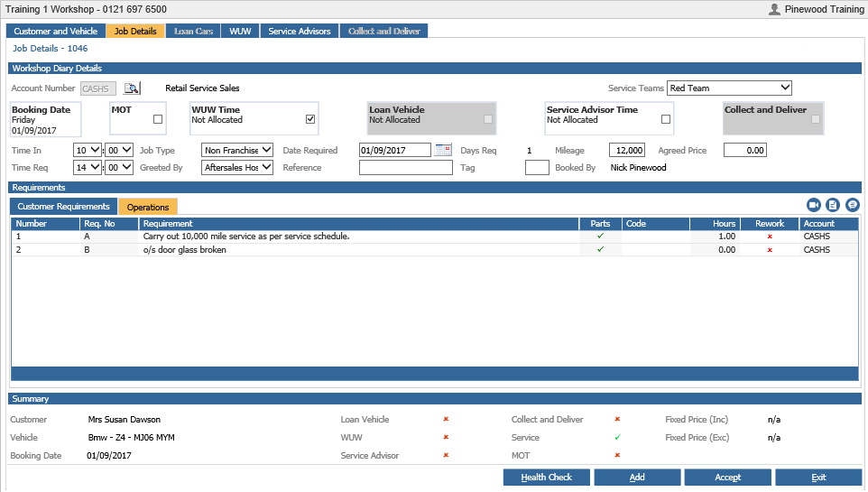Click the disabled Loan Vehicle checkbox
868x492 pixels.
tap(488, 119)
